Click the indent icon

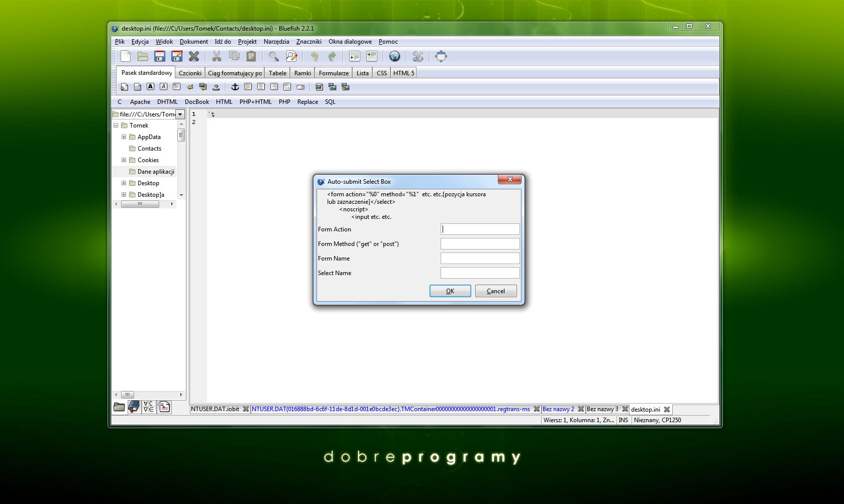(372, 56)
